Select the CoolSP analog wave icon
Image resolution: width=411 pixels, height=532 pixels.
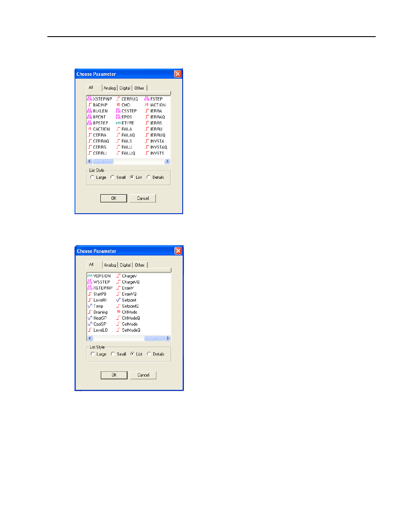pos(90,324)
